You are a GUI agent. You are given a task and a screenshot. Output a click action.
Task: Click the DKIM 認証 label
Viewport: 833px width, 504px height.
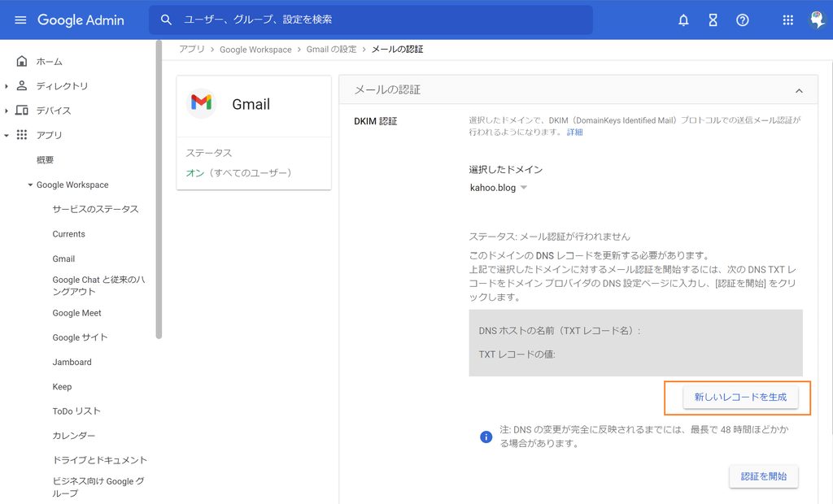376,122
